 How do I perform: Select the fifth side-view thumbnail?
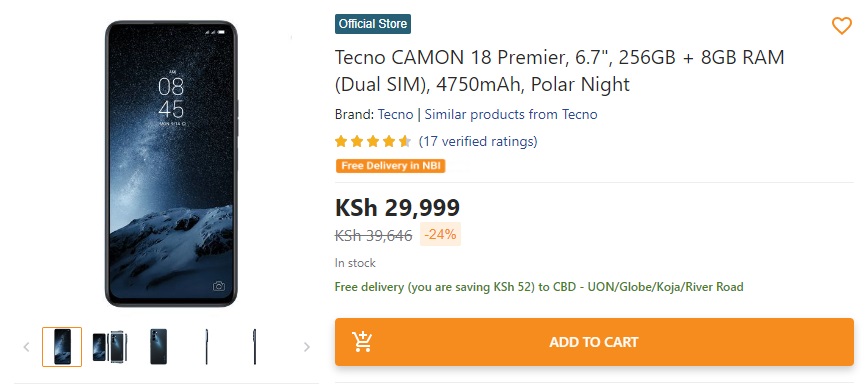pos(255,347)
